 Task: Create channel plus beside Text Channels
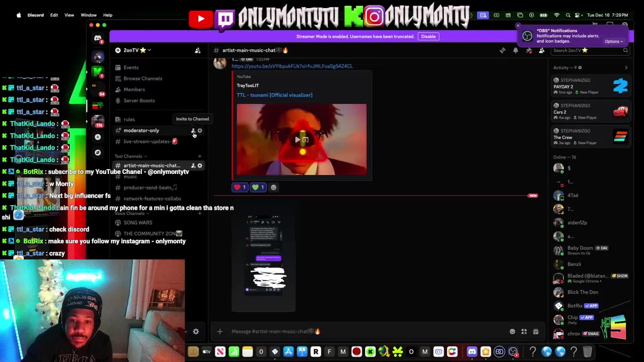tap(200, 156)
